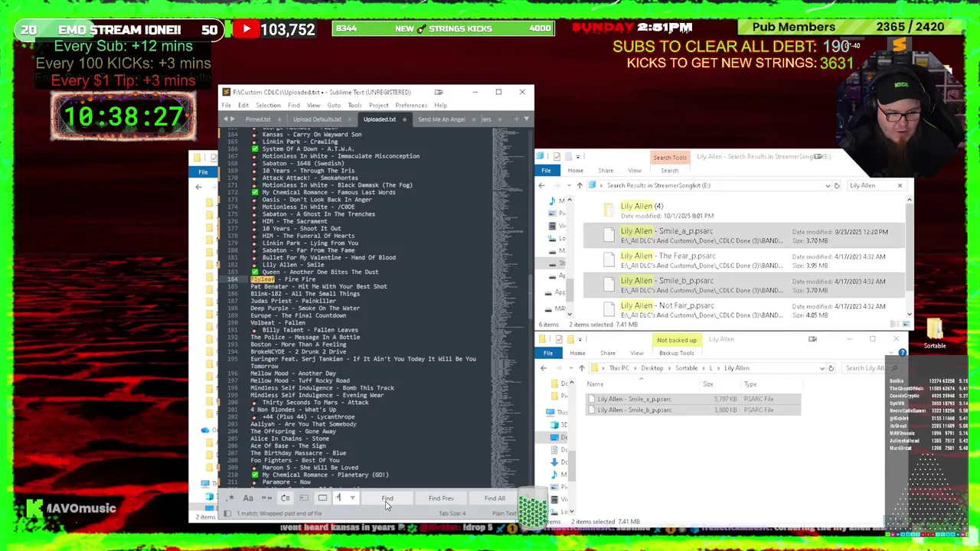This screenshot has height=551, width=980.
Task: Select Lily Allen - Not Fair_p.psarc result
Action: point(744,310)
